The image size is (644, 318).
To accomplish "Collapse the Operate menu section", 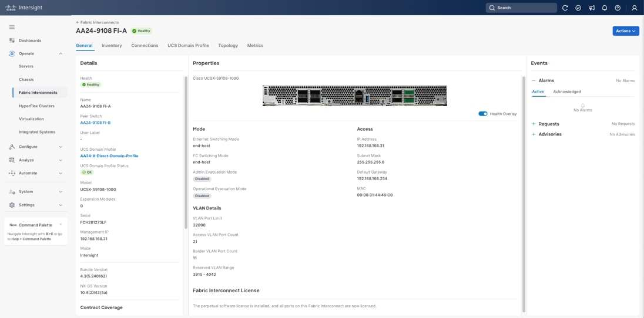I will 61,54.
